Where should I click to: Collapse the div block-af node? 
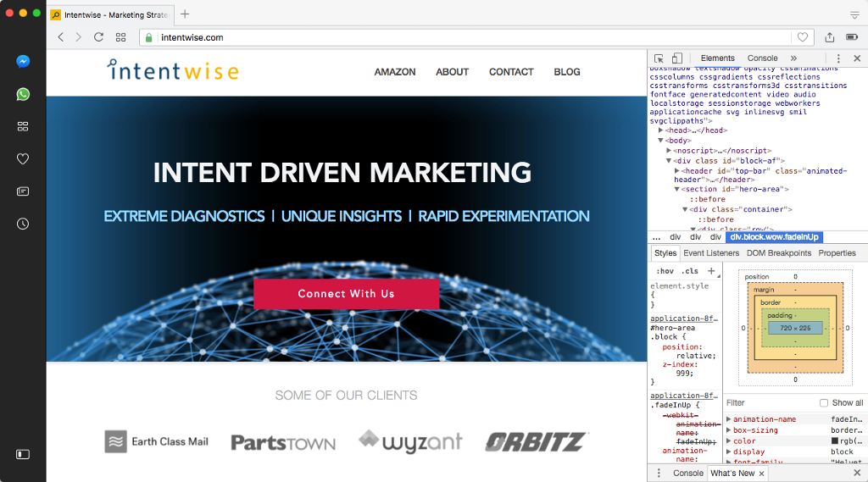(x=669, y=160)
